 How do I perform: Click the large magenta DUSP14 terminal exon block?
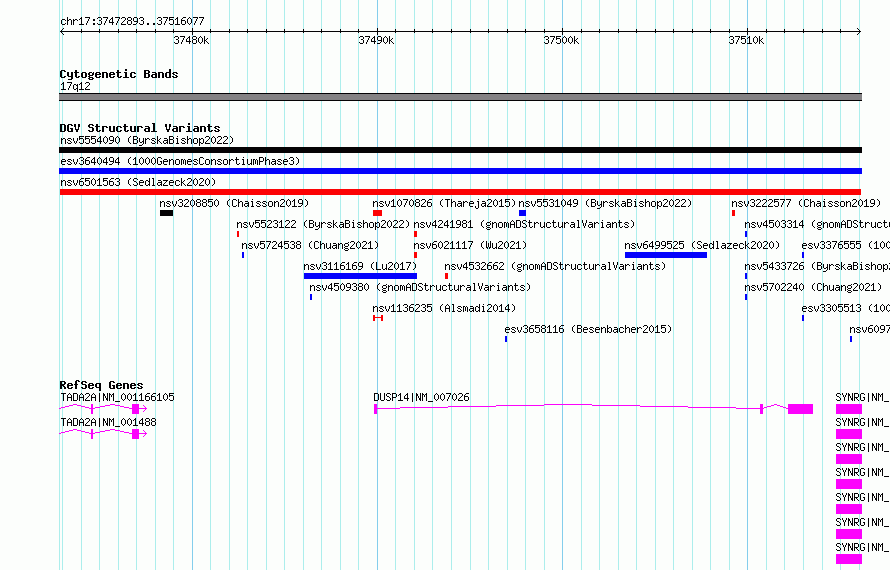[x=800, y=409]
